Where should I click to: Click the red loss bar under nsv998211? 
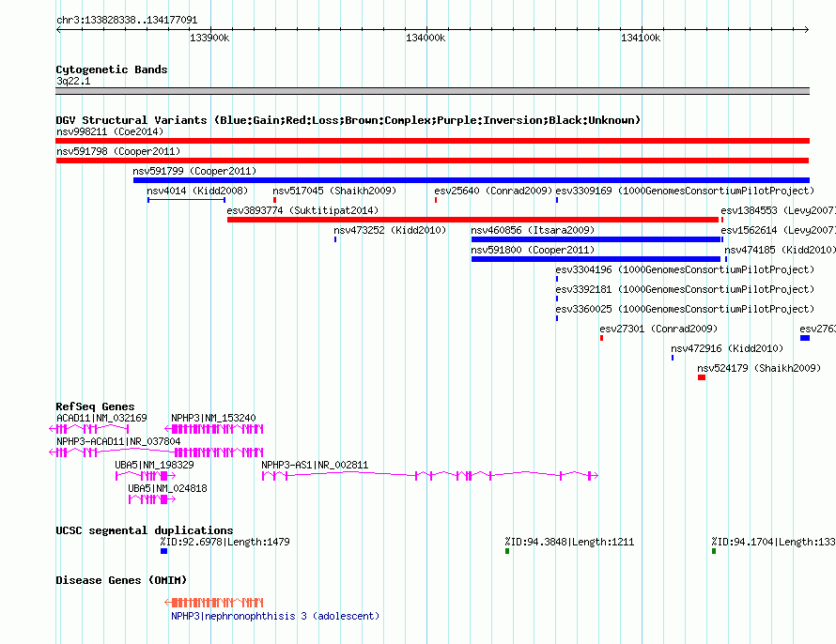click(432, 141)
